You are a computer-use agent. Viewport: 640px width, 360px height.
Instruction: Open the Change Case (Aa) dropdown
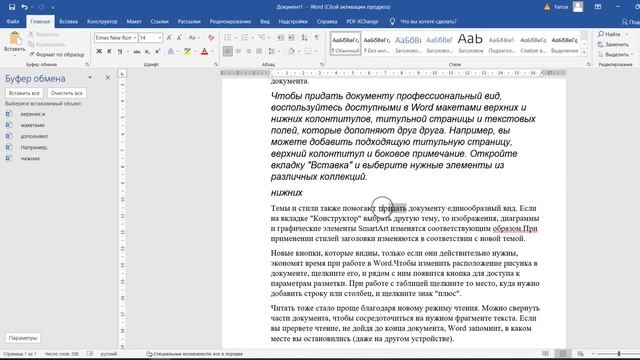[x=193, y=38]
